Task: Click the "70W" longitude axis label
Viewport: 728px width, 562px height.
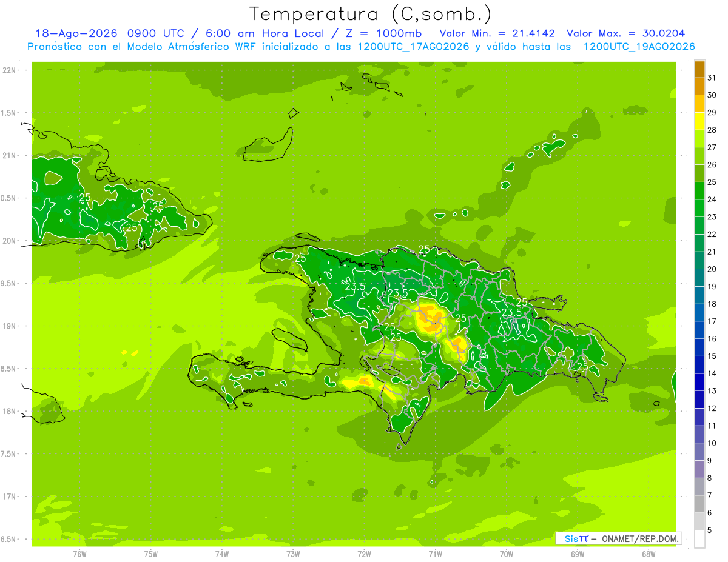Action: point(507,554)
